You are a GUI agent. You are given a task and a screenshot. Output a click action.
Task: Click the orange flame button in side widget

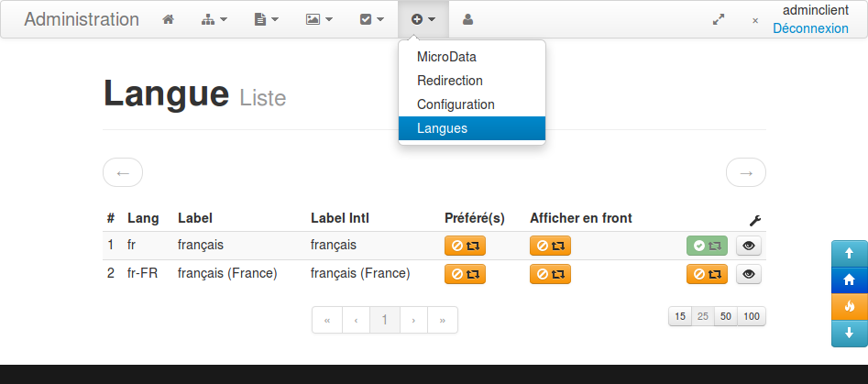[x=849, y=306]
